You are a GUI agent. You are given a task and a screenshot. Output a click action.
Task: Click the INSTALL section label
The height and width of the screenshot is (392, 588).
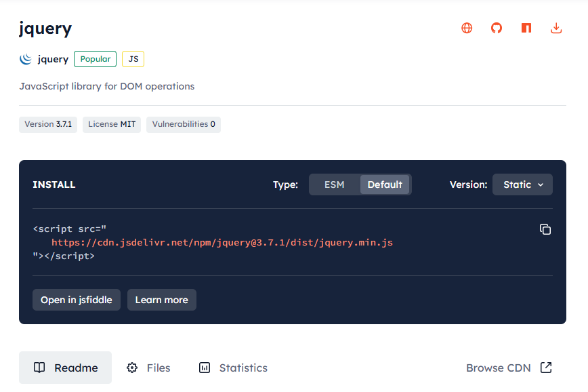point(54,184)
